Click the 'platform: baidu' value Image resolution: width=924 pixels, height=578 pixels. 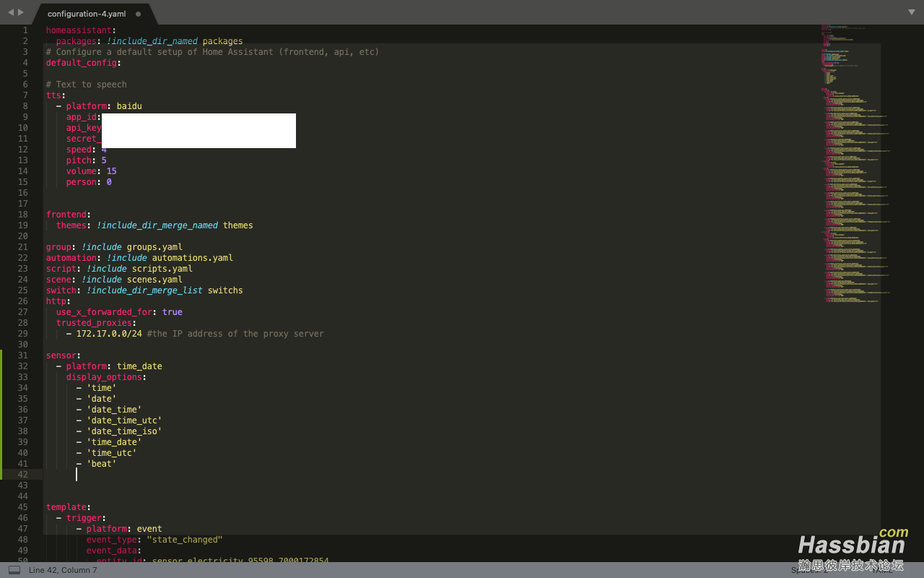[x=129, y=106]
